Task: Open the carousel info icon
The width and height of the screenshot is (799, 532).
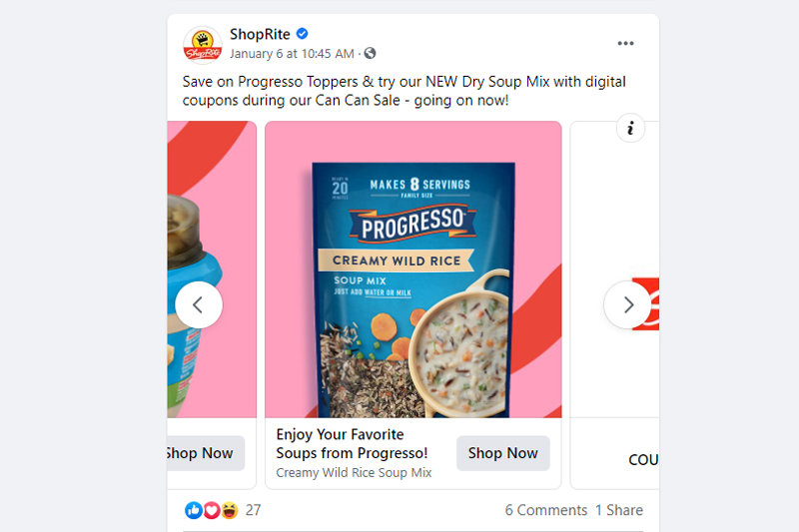Action: [x=630, y=128]
